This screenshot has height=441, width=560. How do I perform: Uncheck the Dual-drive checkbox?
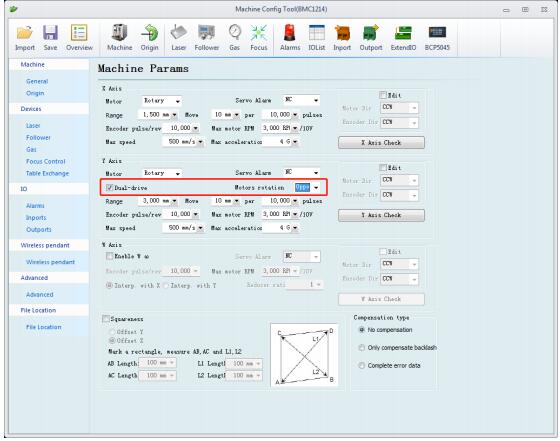pyautogui.click(x=110, y=187)
